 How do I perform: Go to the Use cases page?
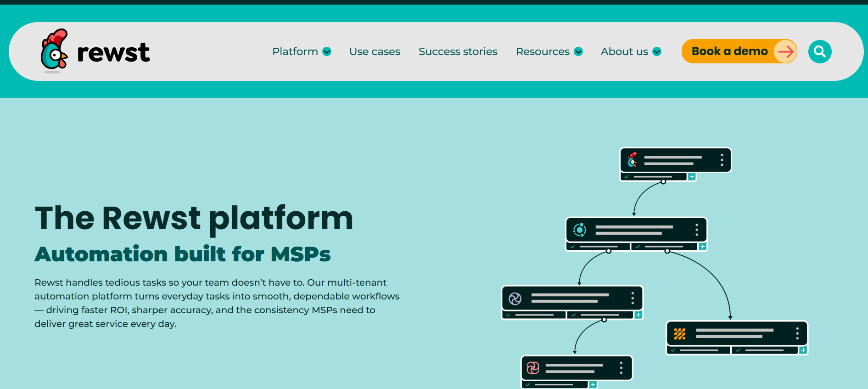click(375, 51)
